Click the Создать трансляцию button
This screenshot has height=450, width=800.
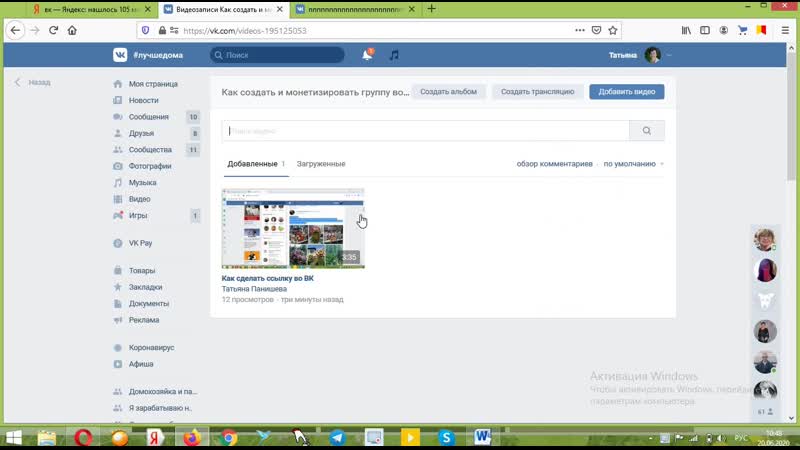(x=537, y=92)
